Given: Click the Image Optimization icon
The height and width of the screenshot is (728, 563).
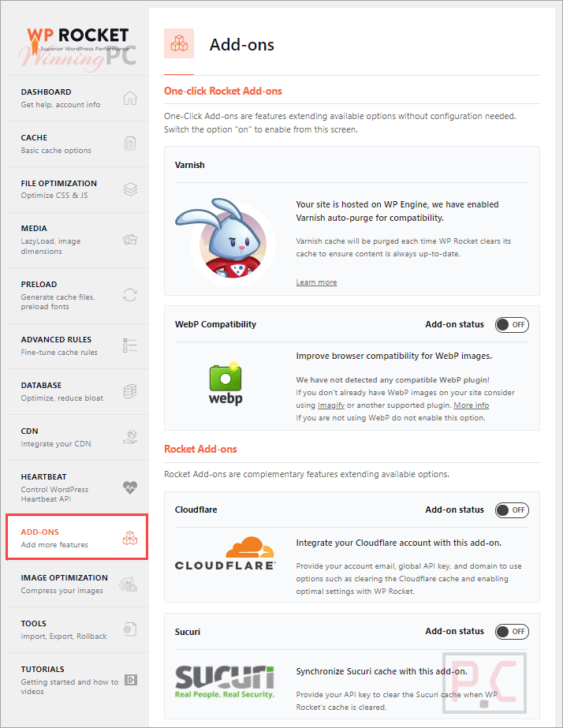Looking at the screenshot, I should pyautogui.click(x=128, y=584).
